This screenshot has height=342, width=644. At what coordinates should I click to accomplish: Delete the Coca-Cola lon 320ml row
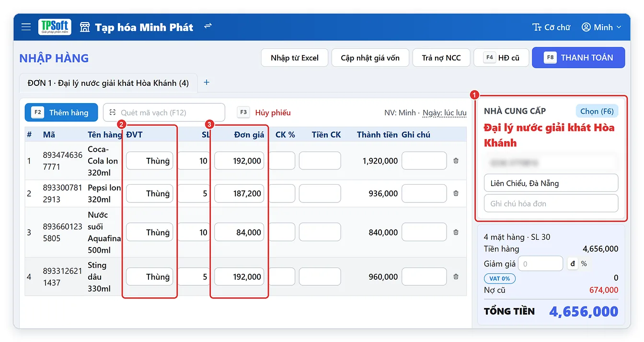click(x=456, y=161)
